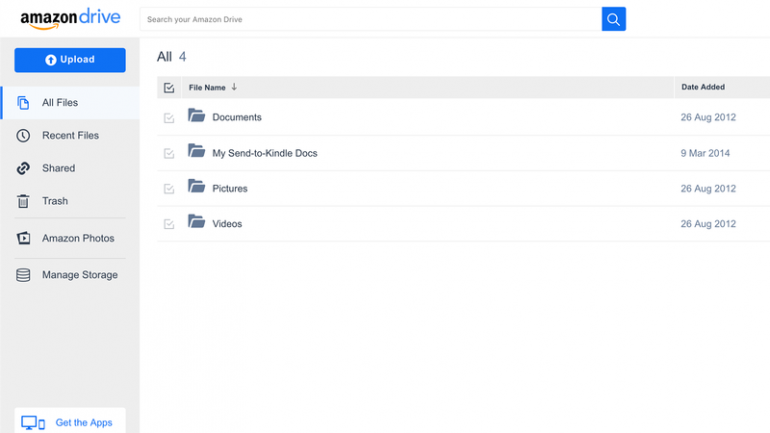Click the All 4 heading
770x433 pixels.
171,57
